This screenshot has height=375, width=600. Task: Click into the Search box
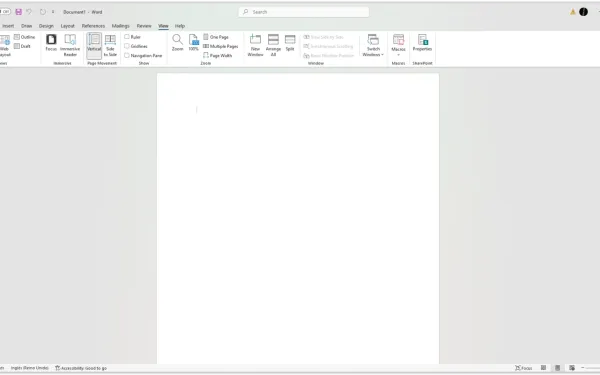304,12
